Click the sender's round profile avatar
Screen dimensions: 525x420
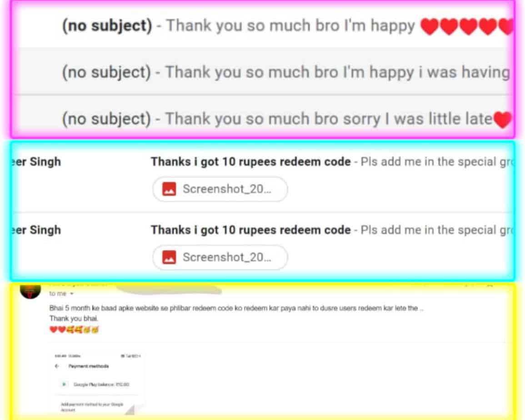tap(30, 290)
